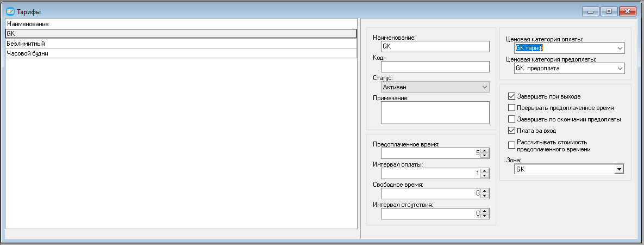644x245 pixels.
Task: Click the Свободное время value field
Action: (430, 193)
